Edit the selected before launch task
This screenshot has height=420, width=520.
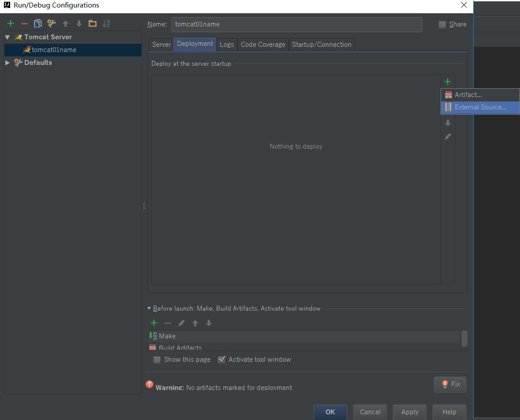(x=181, y=323)
